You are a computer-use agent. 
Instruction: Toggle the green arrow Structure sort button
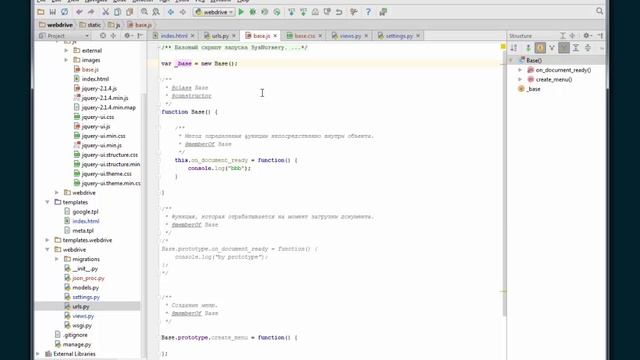(x=528, y=48)
